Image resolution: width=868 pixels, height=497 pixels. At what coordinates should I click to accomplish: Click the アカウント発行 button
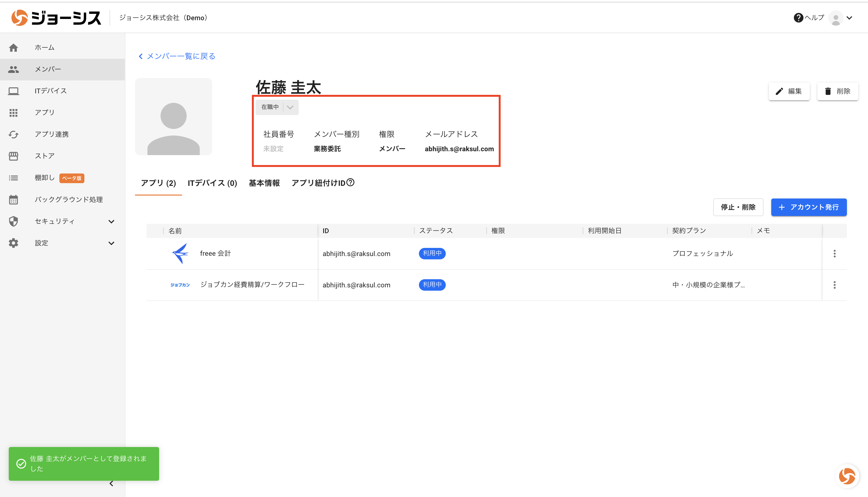pos(809,207)
